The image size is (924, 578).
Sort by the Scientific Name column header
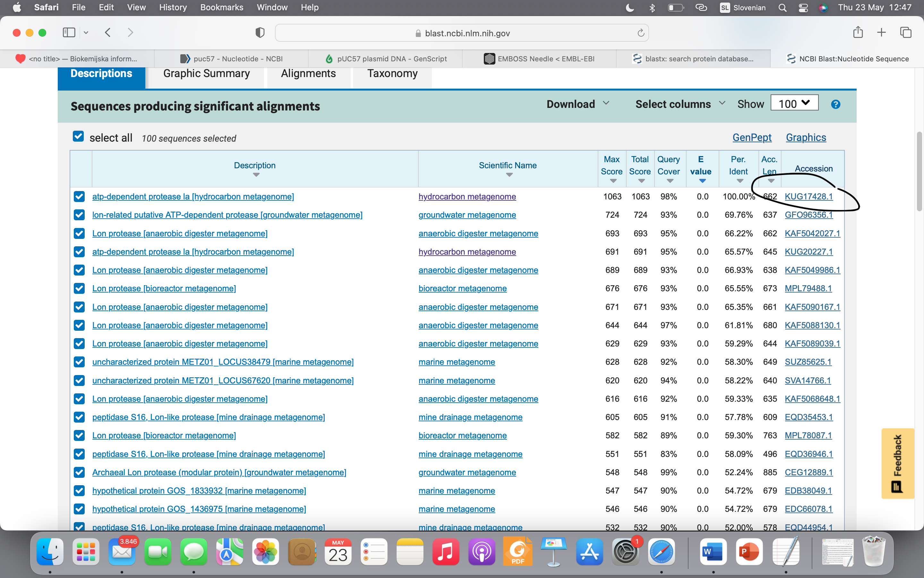(508, 169)
